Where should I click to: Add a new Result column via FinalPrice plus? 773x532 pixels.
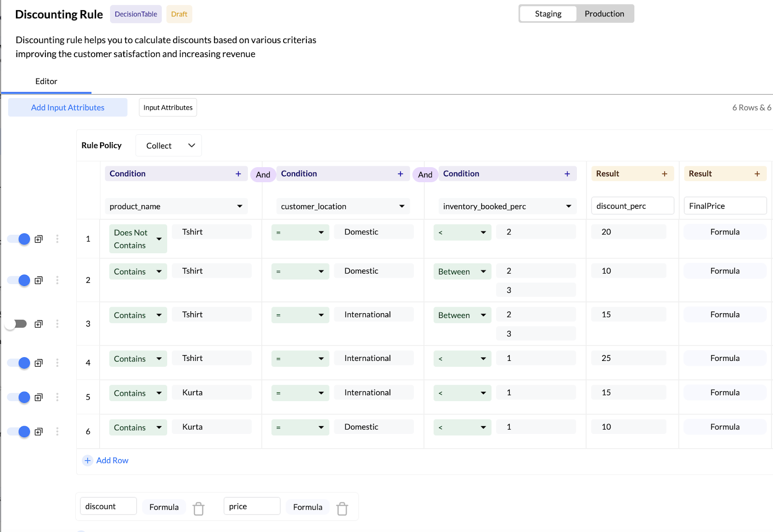click(757, 174)
